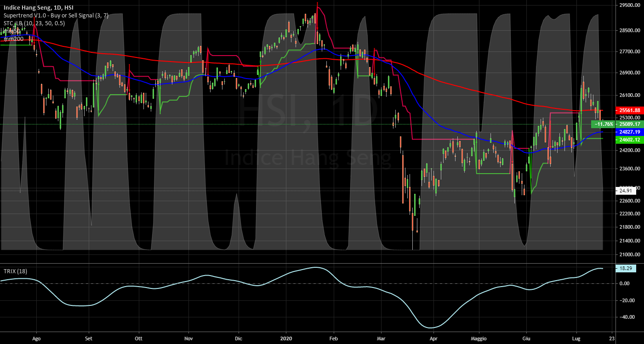Click 22600.00 on the price axis
Viewport: 644px width, 344px height.
pyautogui.click(x=630, y=201)
